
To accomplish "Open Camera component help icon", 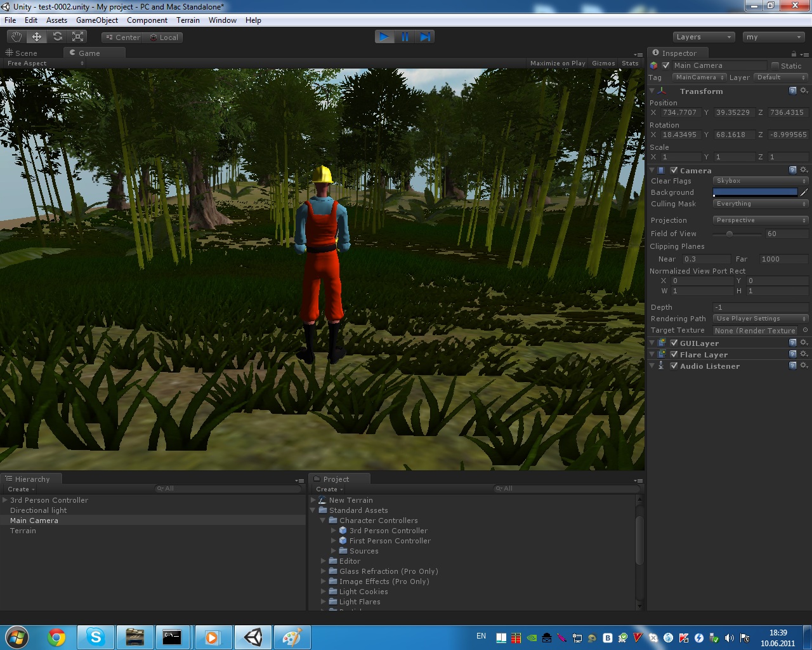I will point(792,170).
